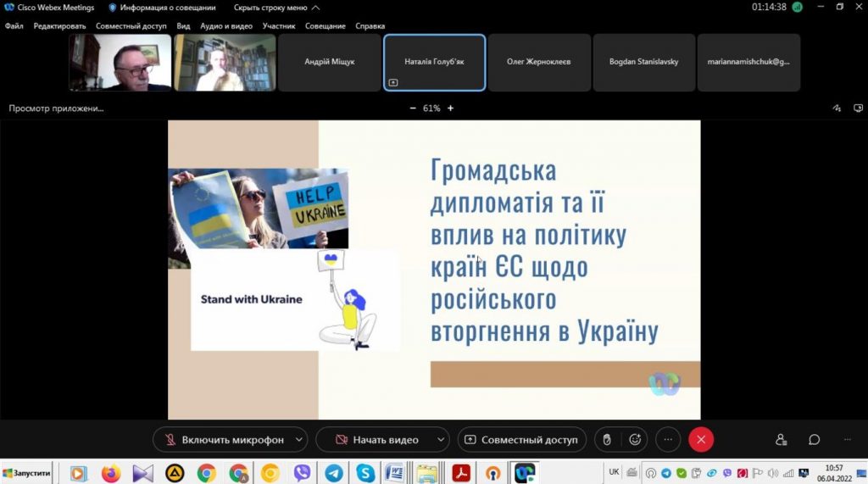Open the annotate icon at top right
The width and height of the screenshot is (868, 484).
click(x=836, y=108)
